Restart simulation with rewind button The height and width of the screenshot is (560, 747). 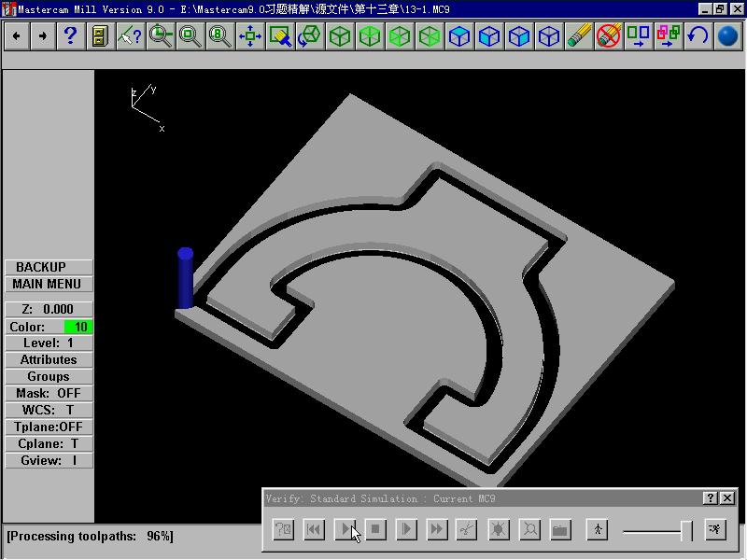[314, 529]
